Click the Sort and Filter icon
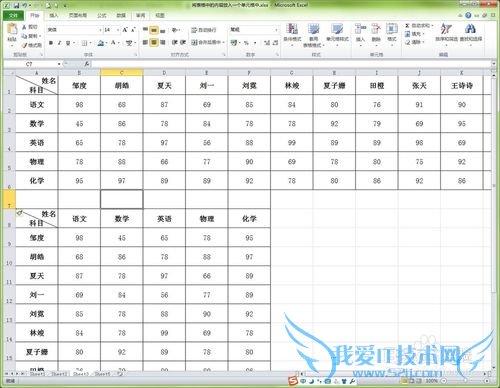The height and width of the screenshot is (388, 500). pos(446,29)
